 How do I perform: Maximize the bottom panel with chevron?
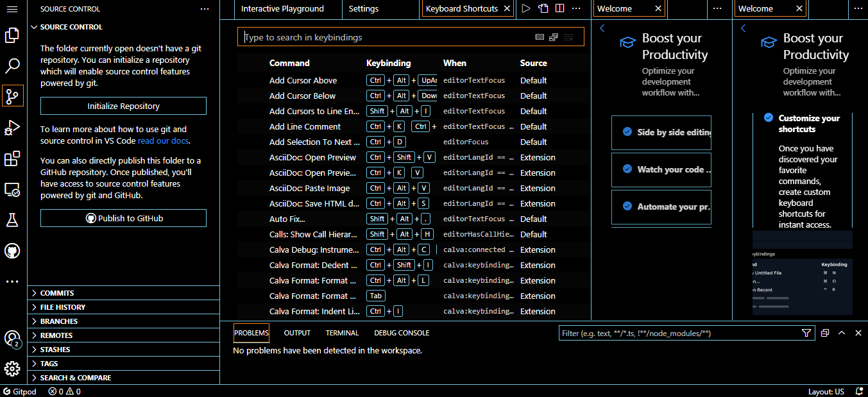842,334
